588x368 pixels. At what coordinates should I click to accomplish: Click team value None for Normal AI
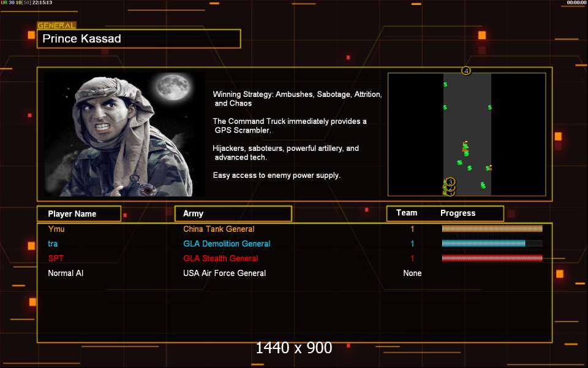click(412, 273)
